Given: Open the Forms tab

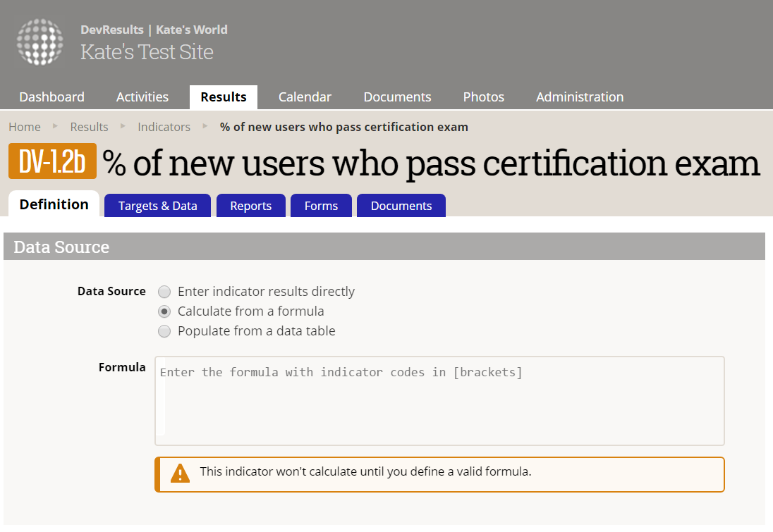Looking at the screenshot, I should pos(321,206).
